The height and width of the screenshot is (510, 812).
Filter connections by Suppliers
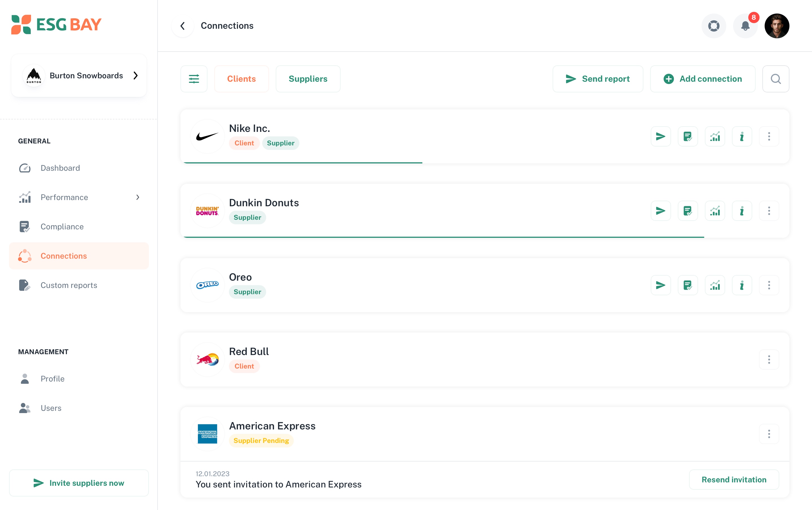[308, 79]
